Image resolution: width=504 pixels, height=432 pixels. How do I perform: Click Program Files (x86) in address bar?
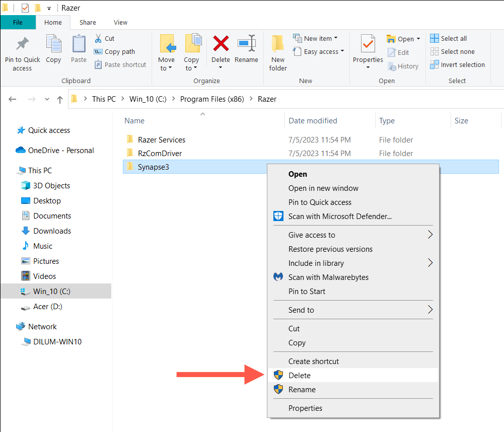coord(212,99)
